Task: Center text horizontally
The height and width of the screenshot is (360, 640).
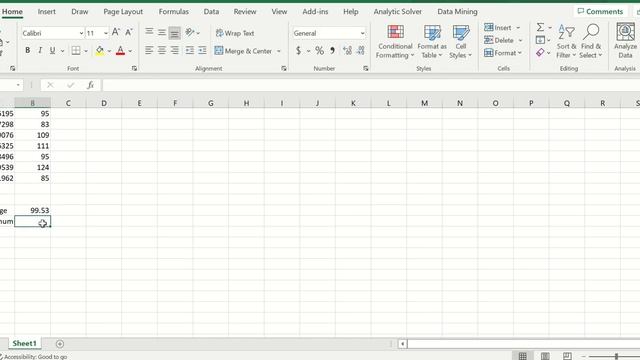Action: (x=162, y=50)
